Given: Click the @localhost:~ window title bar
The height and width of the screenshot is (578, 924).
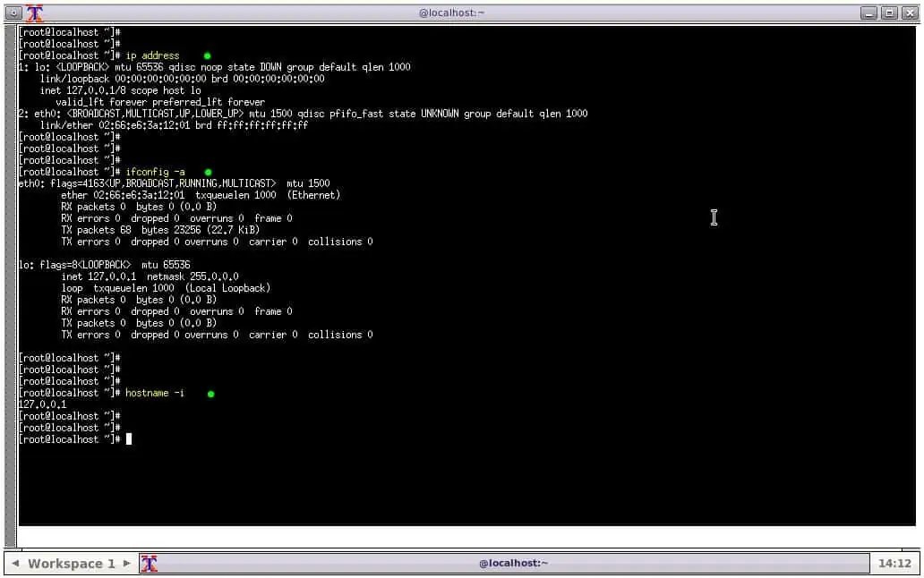Looking at the screenshot, I should [452, 13].
